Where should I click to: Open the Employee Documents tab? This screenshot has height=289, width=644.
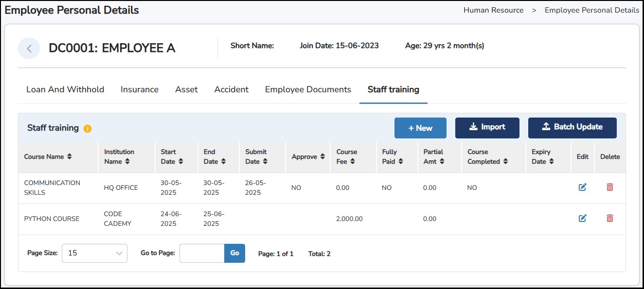pyautogui.click(x=308, y=89)
